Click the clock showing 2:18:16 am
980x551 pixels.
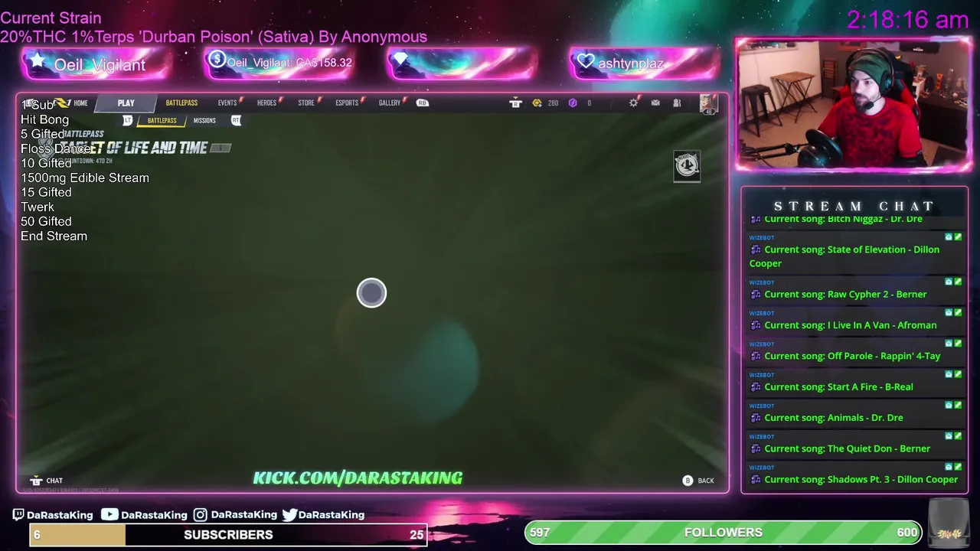pos(908,20)
